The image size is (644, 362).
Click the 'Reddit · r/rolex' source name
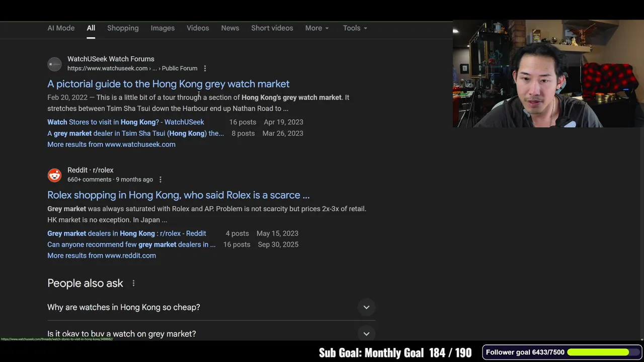tap(91, 170)
